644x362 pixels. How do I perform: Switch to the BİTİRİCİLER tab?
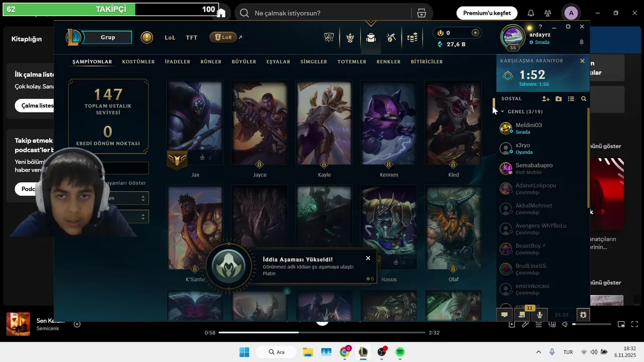click(427, 62)
